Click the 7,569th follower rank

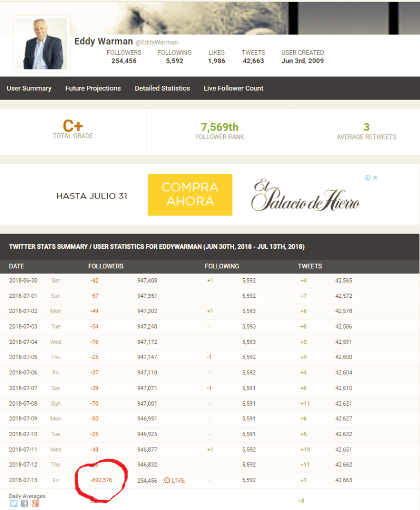(219, 127)
